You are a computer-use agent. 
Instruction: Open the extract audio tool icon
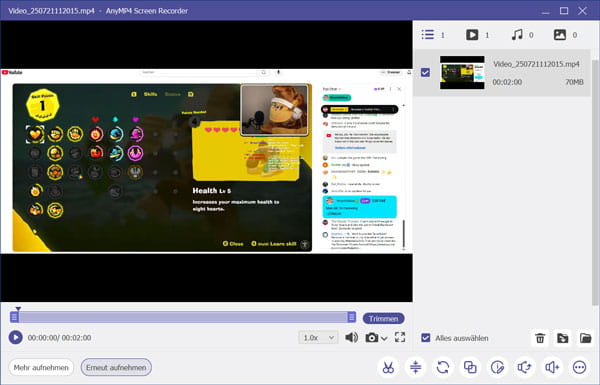point(525,367)
